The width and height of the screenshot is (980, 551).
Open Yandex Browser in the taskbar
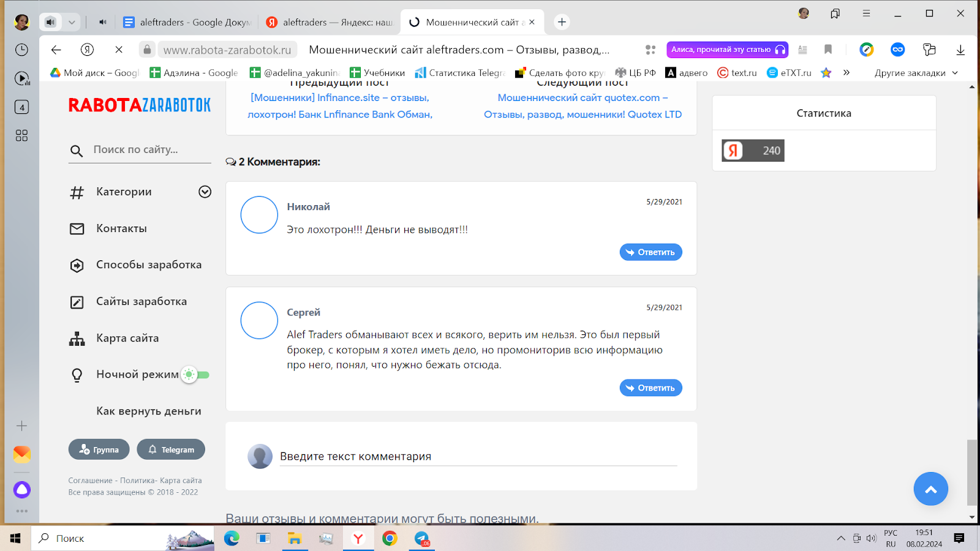pyautogui.click(x=358, y=539)
